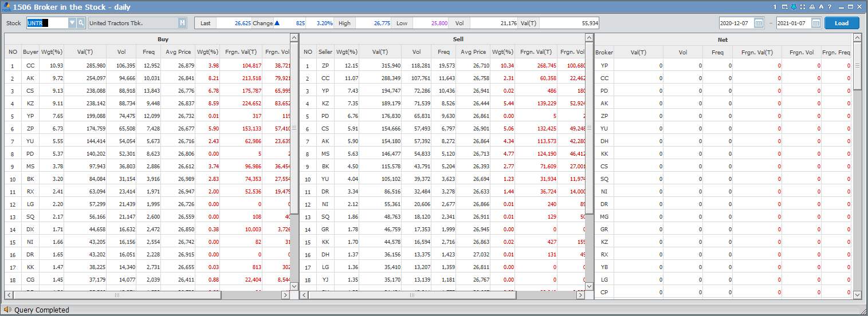
Task: Click the new window icon in title bar
Action: [x=784, y=7]
